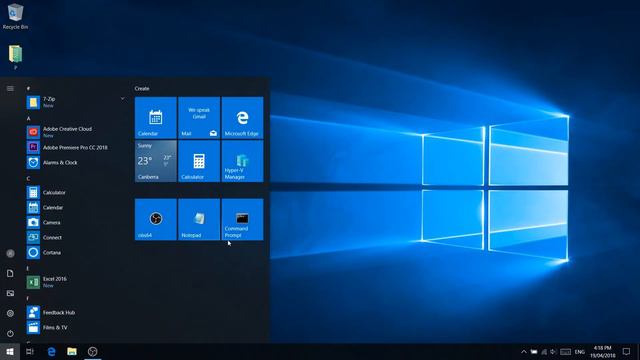Click the Power button in Start sidebar
Image resolution: width=640 pixels, height=360 pixels.
pos(10,333)
